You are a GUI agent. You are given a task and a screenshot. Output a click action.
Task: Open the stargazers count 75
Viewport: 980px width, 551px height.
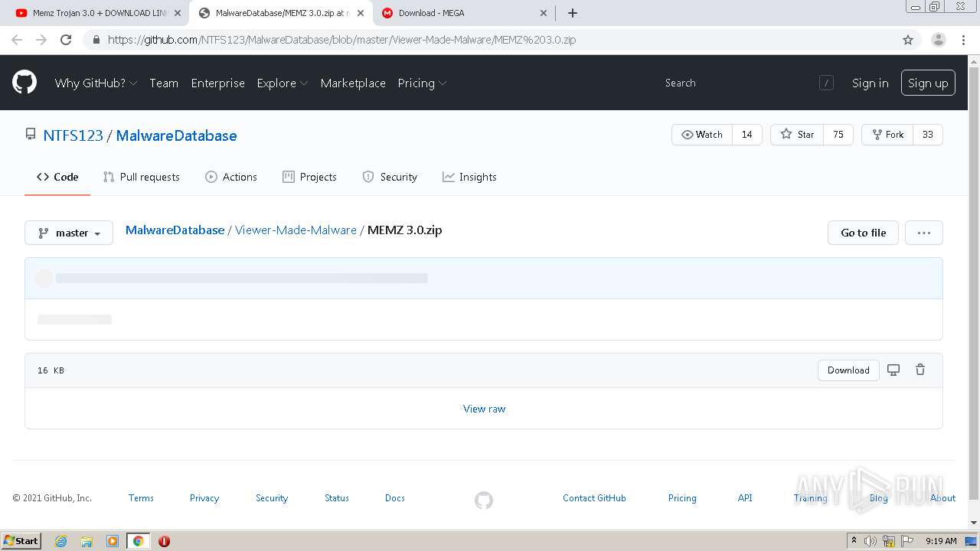pos(838,135)
